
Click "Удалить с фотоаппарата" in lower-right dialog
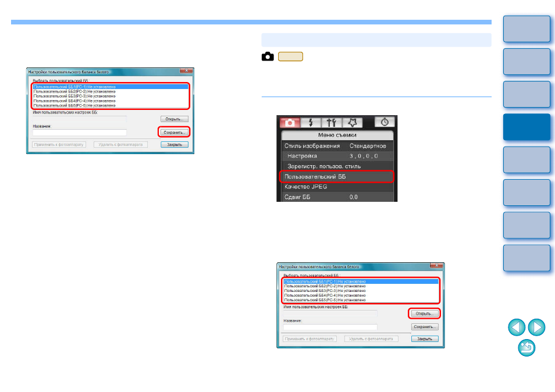371,339
